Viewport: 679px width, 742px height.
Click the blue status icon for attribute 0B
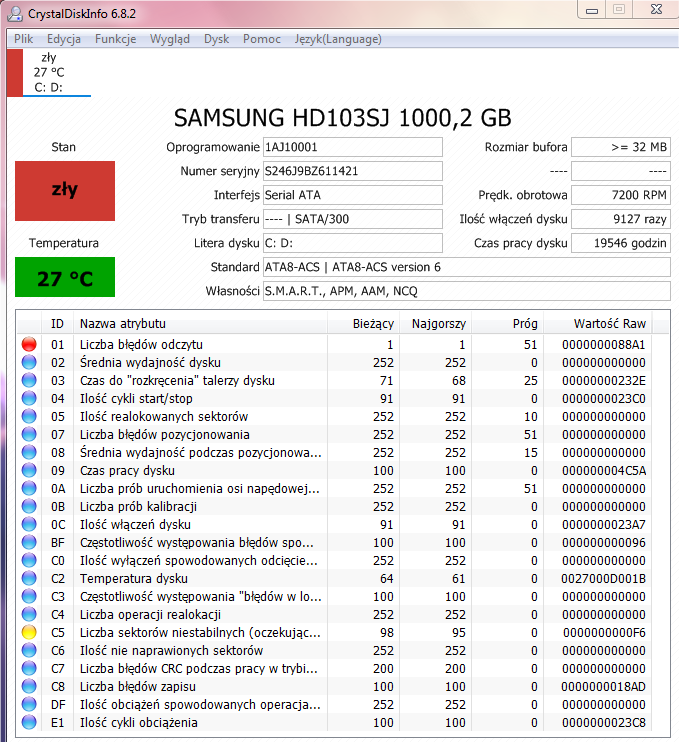click(29, 506)
